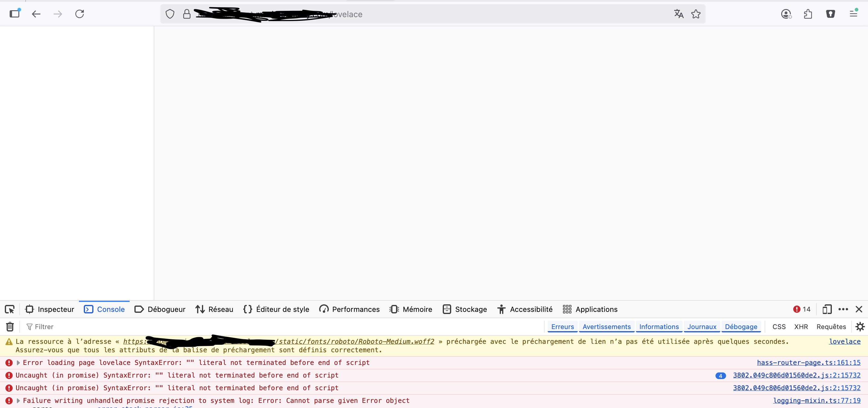This screenshot has width=868, height=408.
Task: Click the element picker icon in devtools
Action: tap(10, 309)
